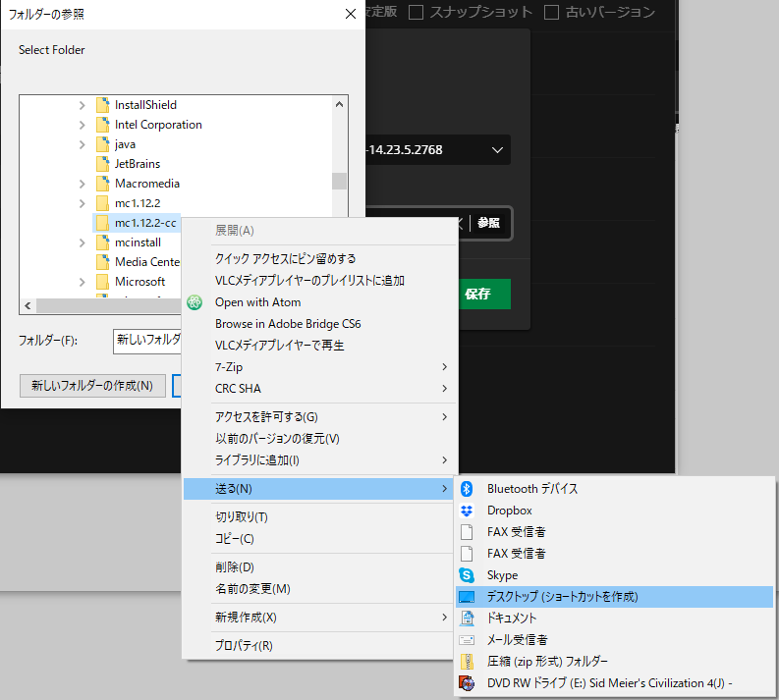Send to デスクトップ (ショートカットを作成)
The width and height of the screenshot is (779, 700).
(615, 597)
